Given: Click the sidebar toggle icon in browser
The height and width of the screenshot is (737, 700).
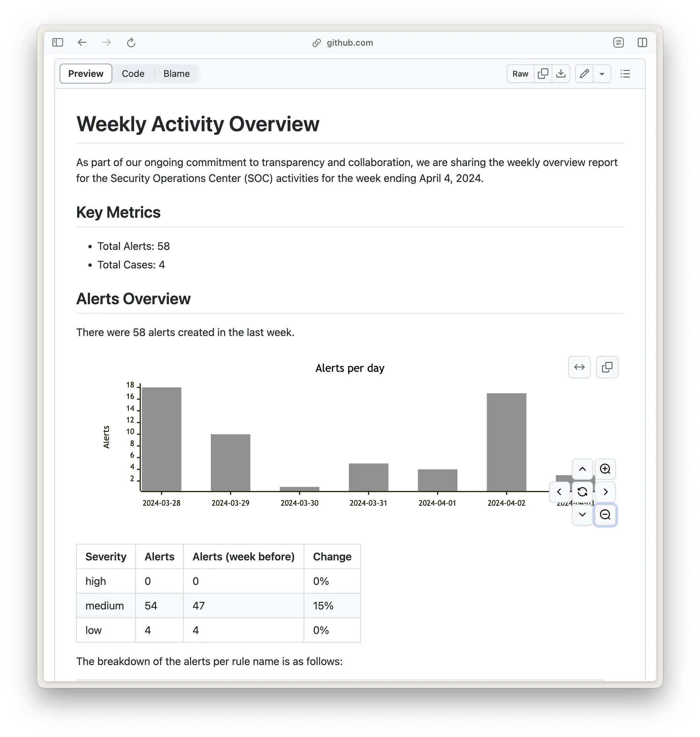Looking at the screenshot, I should tap(58, 42).
